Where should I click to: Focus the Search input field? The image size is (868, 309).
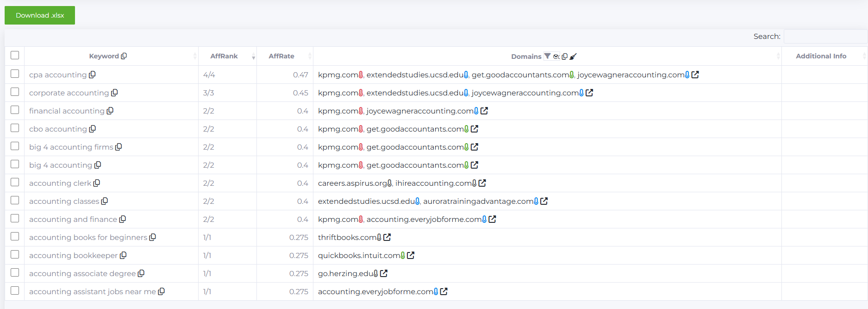pos(825,36)
